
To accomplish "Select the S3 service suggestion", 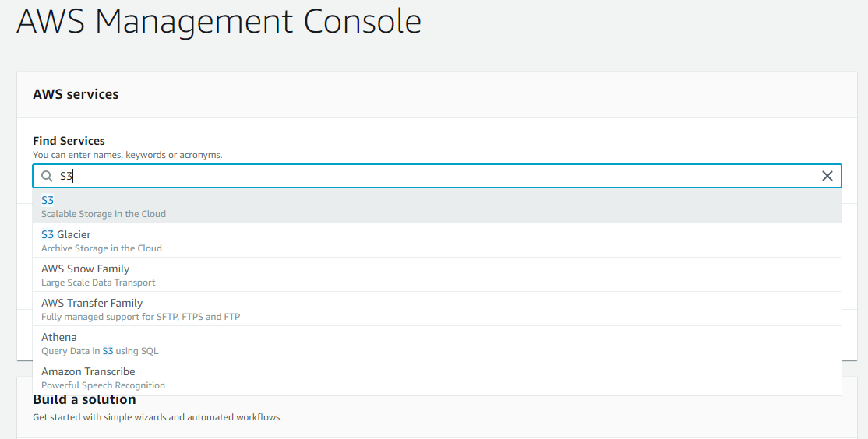I will (437, 206).
